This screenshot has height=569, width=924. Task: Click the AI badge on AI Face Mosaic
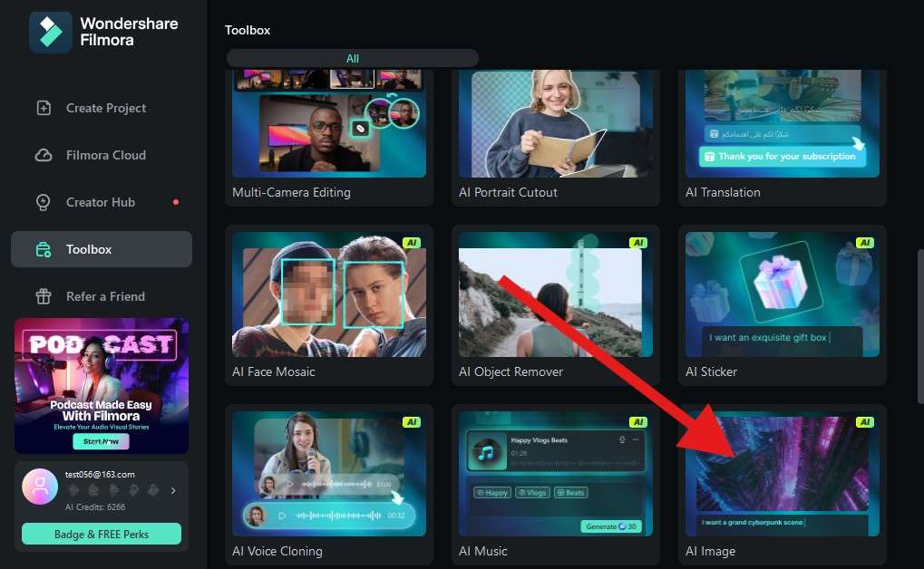412,243
